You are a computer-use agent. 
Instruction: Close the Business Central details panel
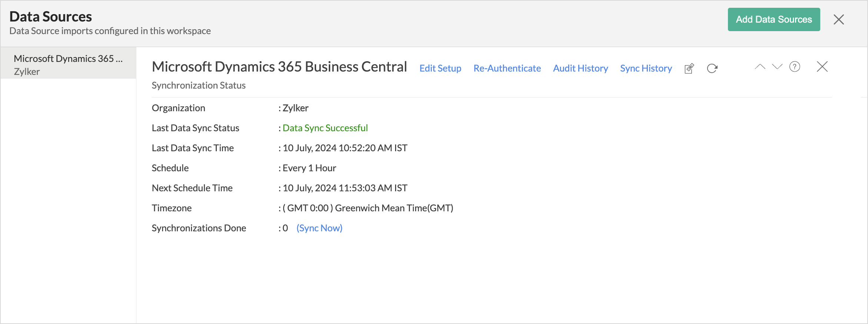pyautogui.click(x=822, y=67)
